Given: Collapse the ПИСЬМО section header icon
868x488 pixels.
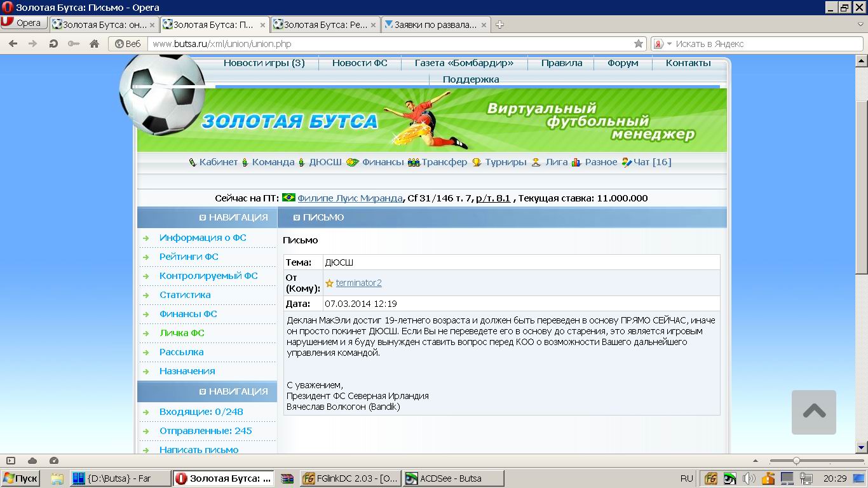Looking at the screenshot, I should [x=296, y=217].
